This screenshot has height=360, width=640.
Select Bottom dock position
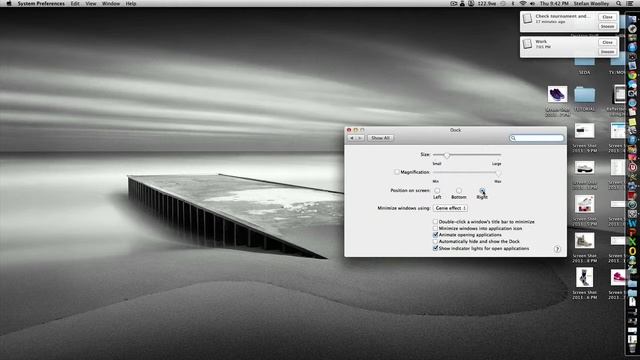459,191
